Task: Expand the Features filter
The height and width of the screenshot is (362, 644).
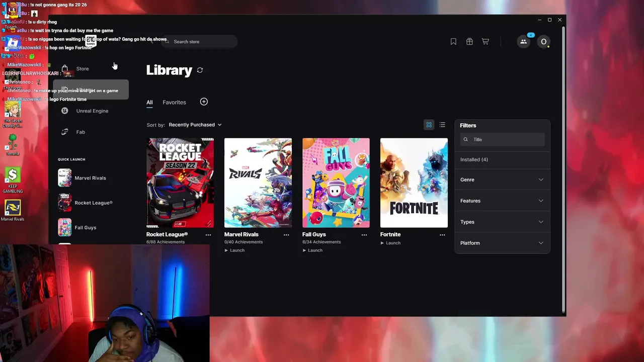Action: (x=502, y=201)
